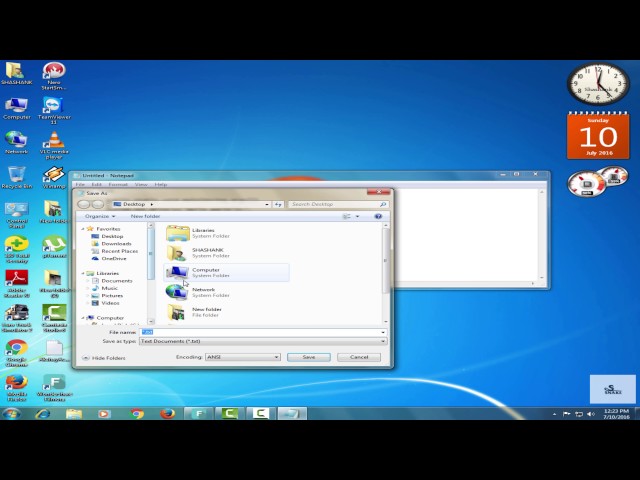Open Firefox from the taskbar
Screen dimensions: 640x480
(x=167, y=413)
